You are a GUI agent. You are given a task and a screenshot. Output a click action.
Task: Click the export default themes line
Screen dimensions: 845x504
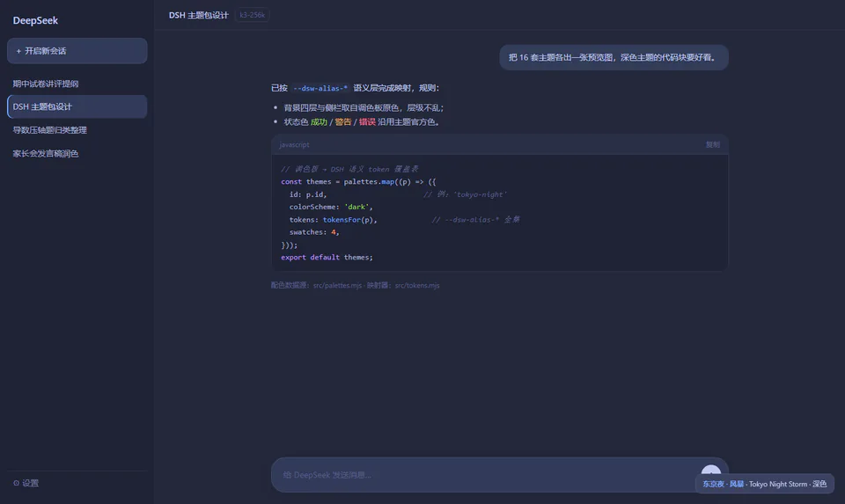327,258
